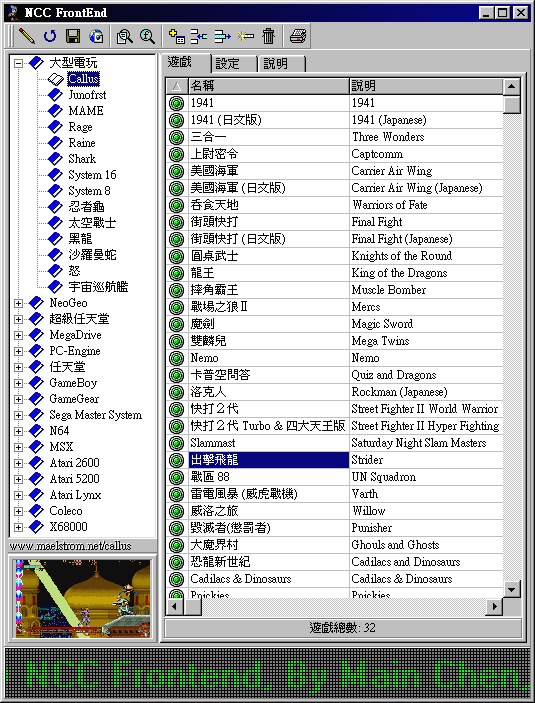Image resolution: width=535 pixels, height=703 pixels.
Task: Click the yellow plus add item icon
Action: click(177, 36)
